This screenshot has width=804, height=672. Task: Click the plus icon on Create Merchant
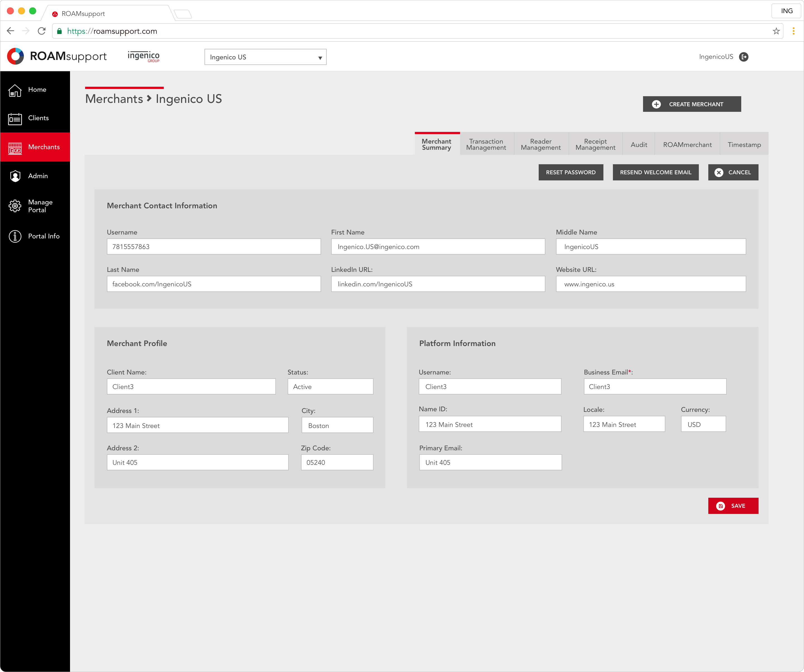click(x=656, y=104)
